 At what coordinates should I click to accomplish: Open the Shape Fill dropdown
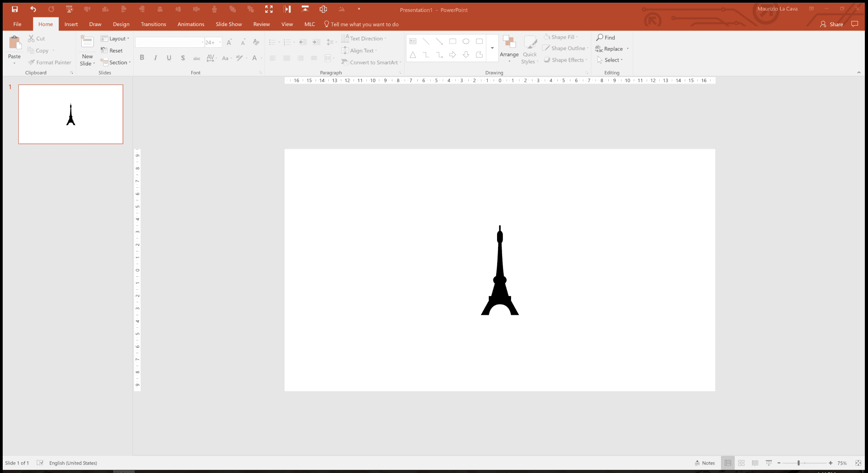click(561, 37)
